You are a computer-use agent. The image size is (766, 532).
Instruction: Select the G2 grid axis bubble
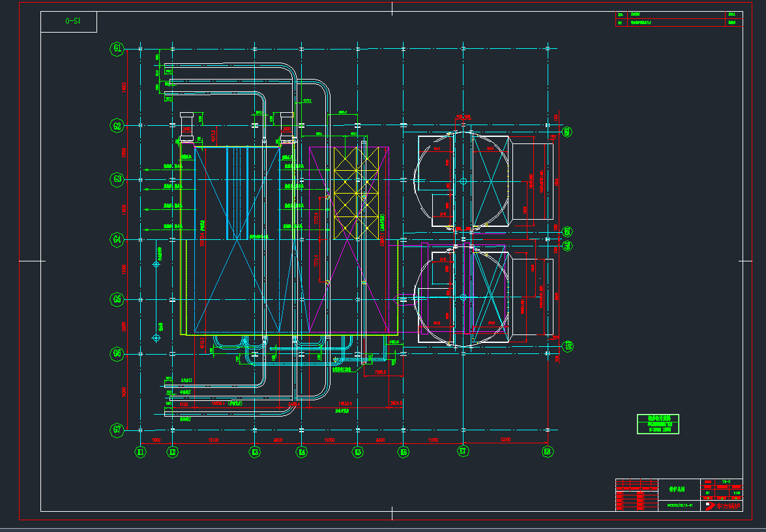tap(117, 126)
